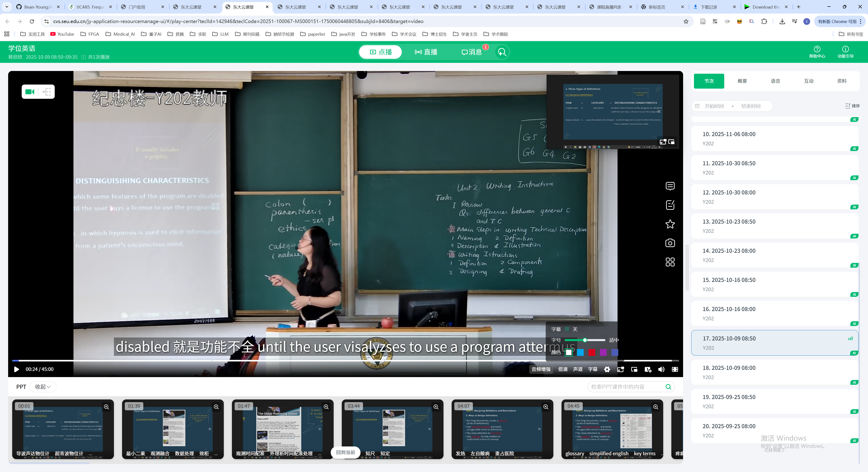Open the comment bubble icon in player
Image resolution: width=868 pixels, height=472 pixels.
670,186
